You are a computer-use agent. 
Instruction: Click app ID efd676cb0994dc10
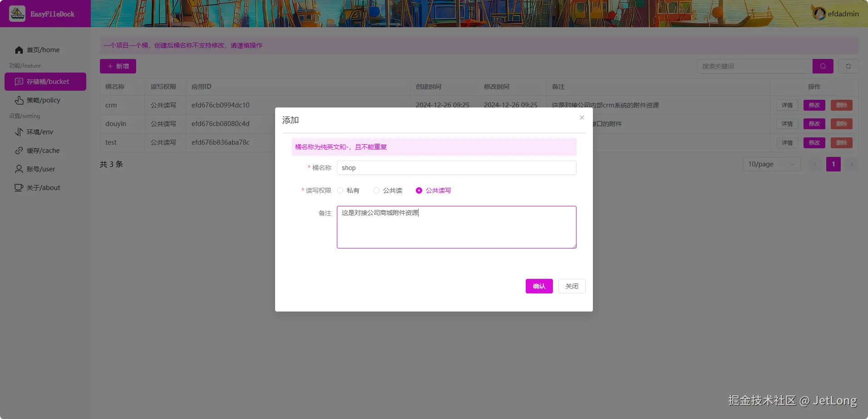[221, 105]
